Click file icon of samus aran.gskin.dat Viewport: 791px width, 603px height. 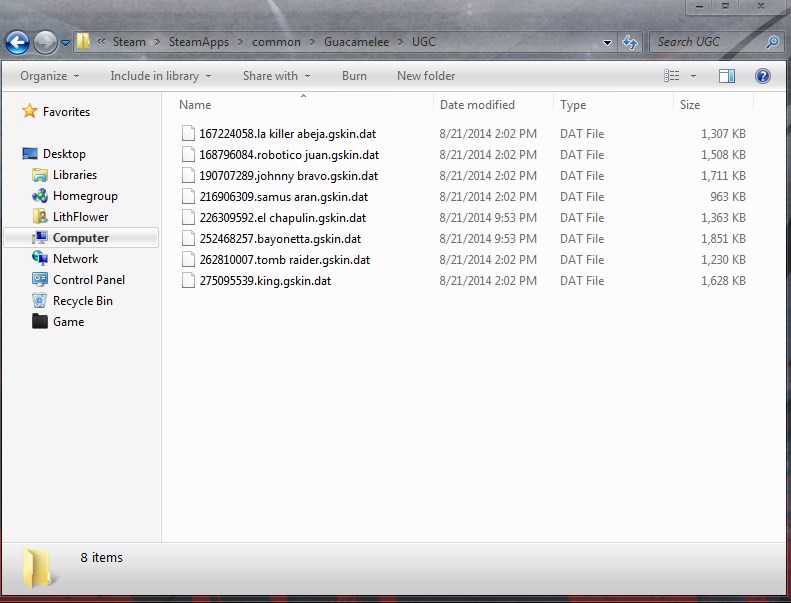click(188, 197)
